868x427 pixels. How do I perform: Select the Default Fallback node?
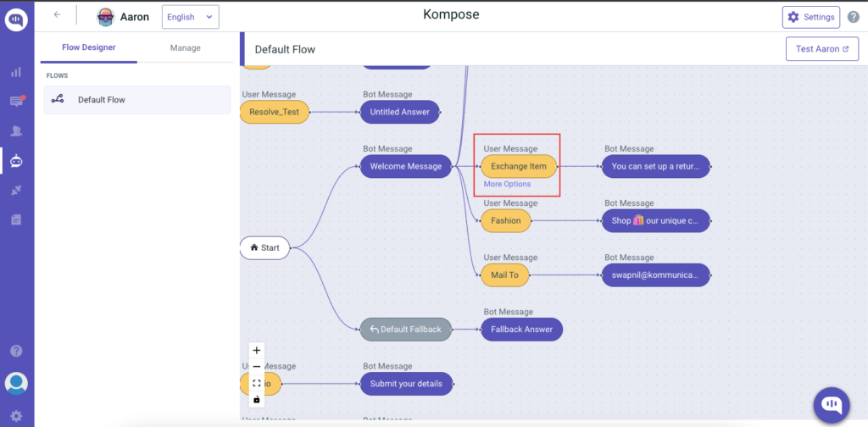click(x=406, y=329)
